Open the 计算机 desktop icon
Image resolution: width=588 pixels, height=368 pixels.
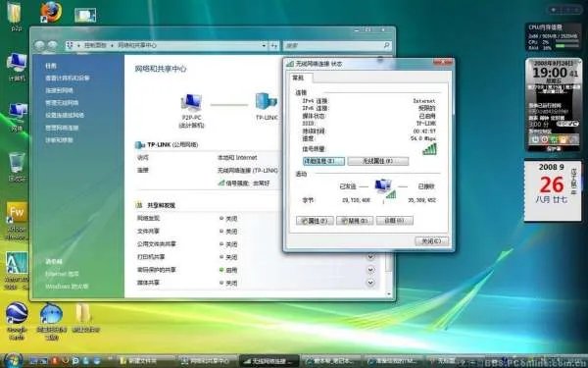(x=17, y=67)
